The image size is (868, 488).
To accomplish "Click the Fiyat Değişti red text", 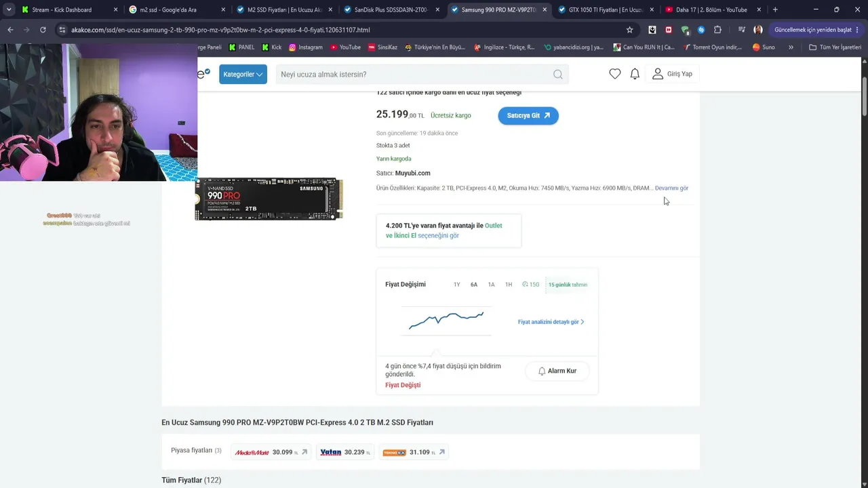I will [x=403, y=385].
